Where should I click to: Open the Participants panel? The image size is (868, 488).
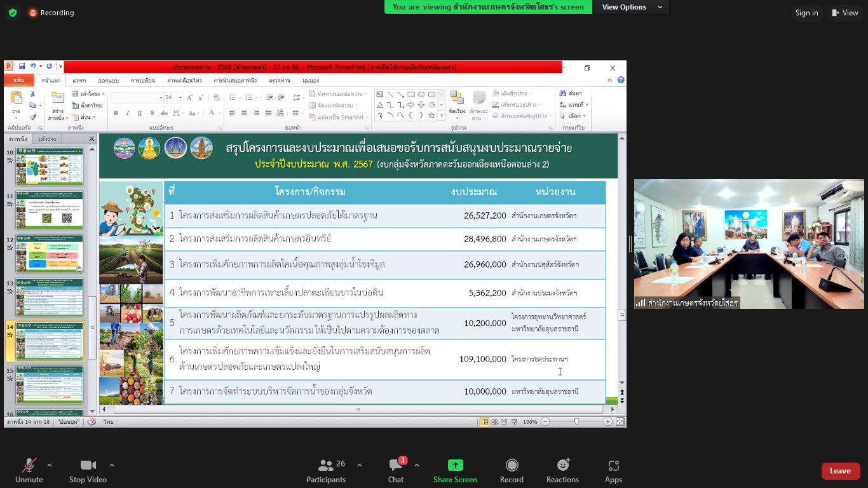pyautogui.click(x=326, y=471)
